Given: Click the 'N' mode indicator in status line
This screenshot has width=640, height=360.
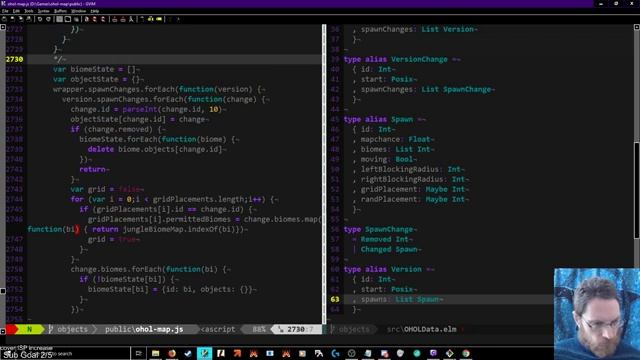Looking at the screenshot, I should [29, 329].
